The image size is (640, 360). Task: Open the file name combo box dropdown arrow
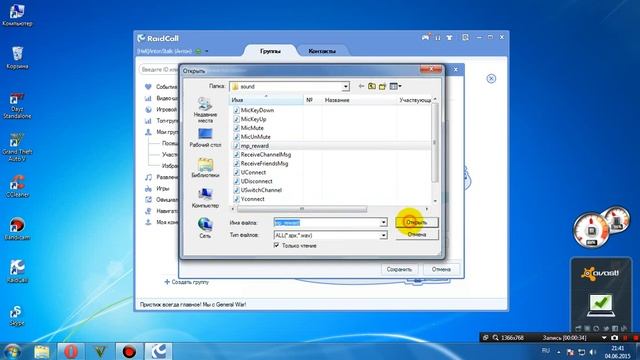click(x=383, y=222)
